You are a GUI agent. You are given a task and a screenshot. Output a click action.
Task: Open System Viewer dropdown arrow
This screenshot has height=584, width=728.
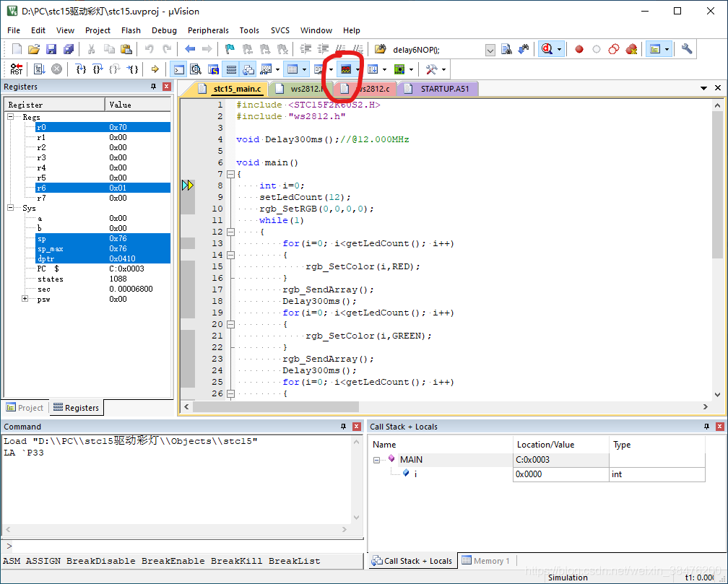tap(412, 69)
